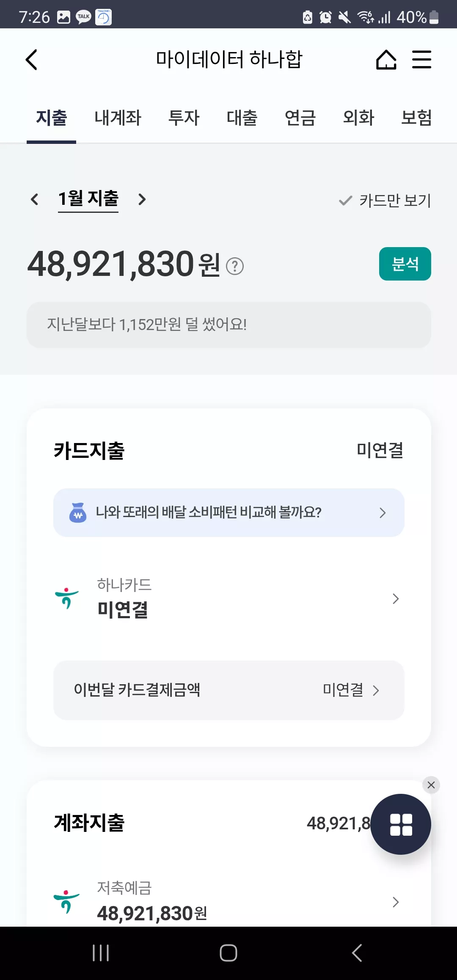Toggle 카드만 보기 checkbox

pos(385,201)
